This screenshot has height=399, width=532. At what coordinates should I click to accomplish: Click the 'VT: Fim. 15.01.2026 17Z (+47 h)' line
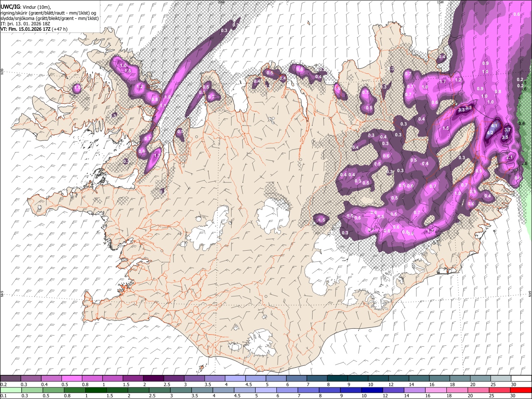[x=34, y=29]
